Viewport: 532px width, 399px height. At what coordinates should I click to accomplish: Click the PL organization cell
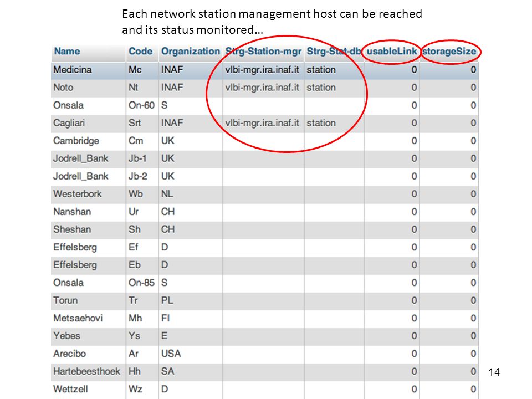tap(167, 300)
